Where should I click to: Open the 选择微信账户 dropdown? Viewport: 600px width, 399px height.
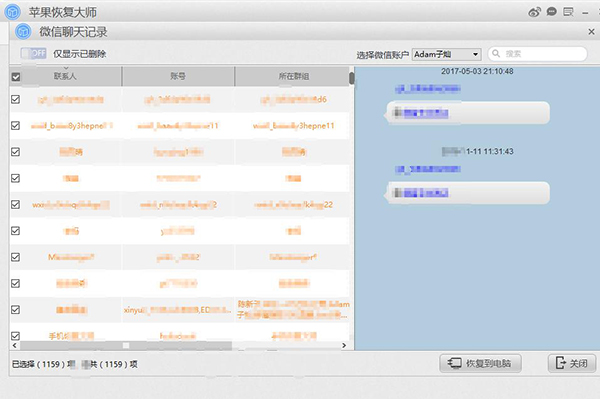pos(446,54)
